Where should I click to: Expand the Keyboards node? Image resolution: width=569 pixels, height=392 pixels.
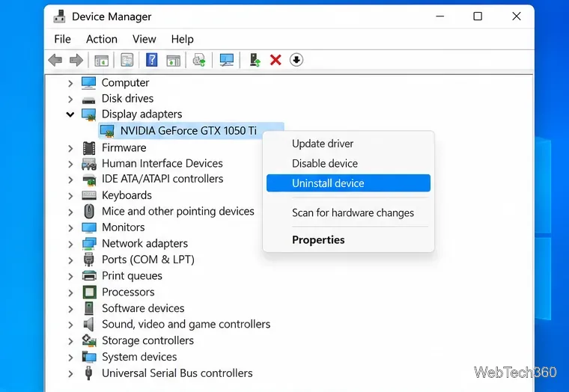pos(70,196)
